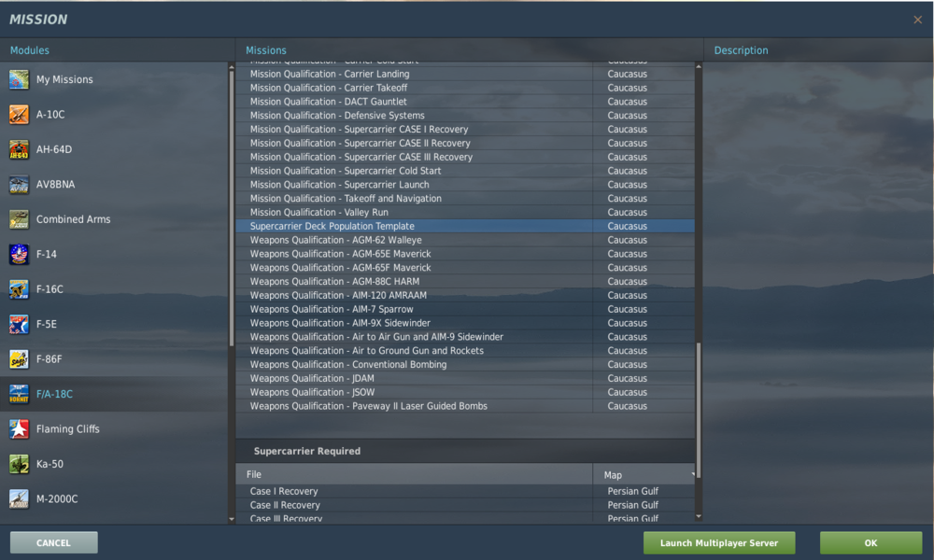Select Mission Qualification - Defensive Systems
The height and width of the screenshot is (560, 934).
pyautogui.click(x=464, y=116)
